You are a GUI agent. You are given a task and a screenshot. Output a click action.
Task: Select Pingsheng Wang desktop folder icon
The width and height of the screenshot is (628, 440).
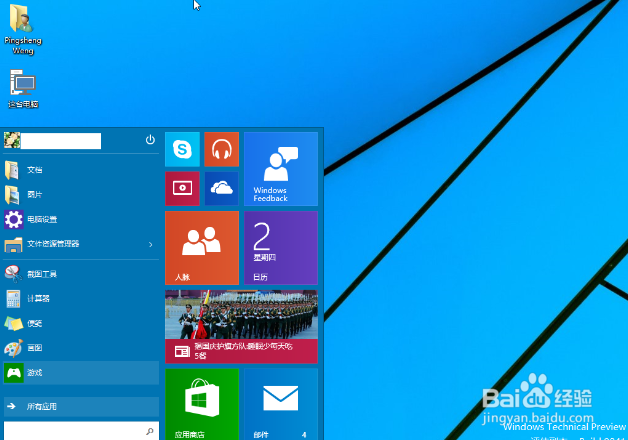coord(23,29)
